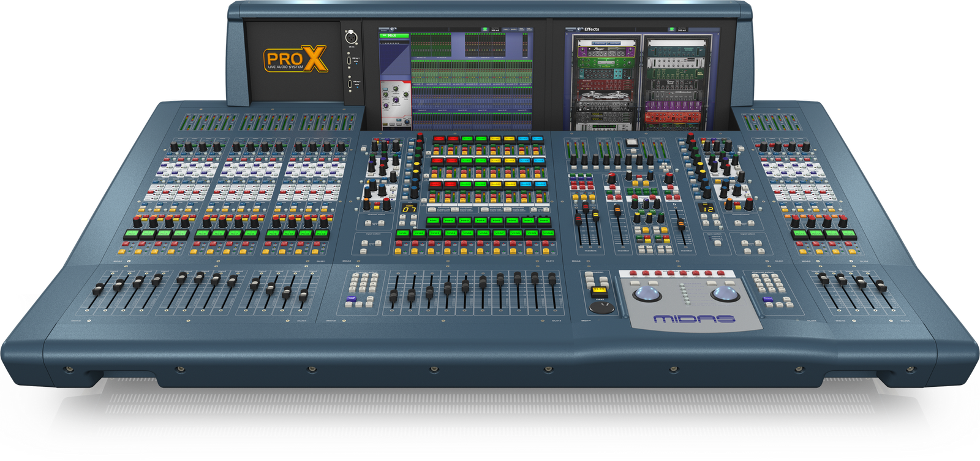
Task: Select the green Mic channel header on left screen
Action: click(x=393, y=36)
